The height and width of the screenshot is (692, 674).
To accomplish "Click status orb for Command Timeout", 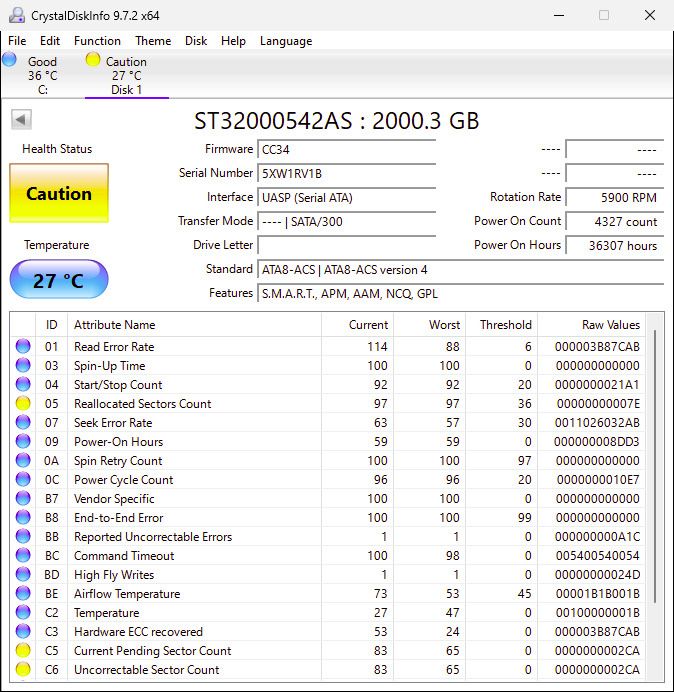I will coord(23,555).
